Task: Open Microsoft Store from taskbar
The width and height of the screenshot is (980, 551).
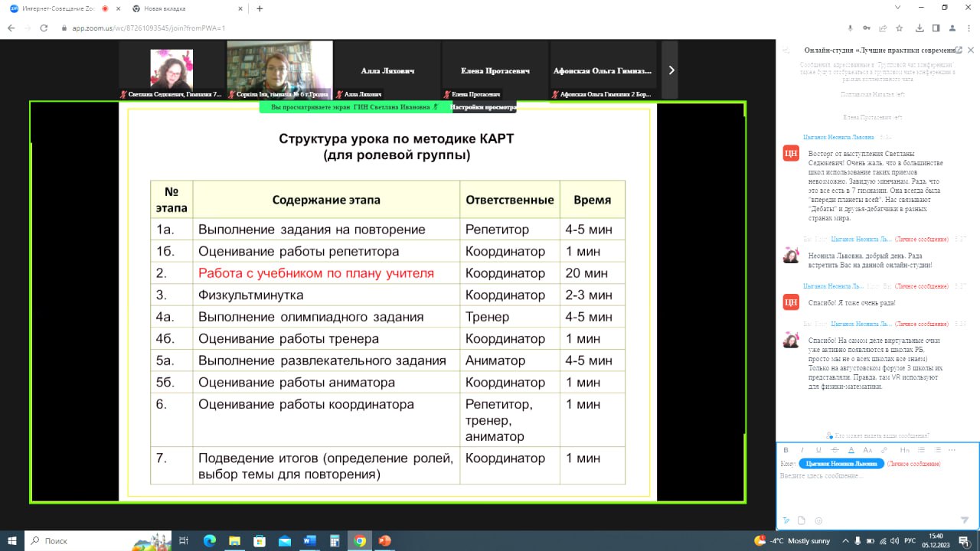Action: [x=260, y=540]
